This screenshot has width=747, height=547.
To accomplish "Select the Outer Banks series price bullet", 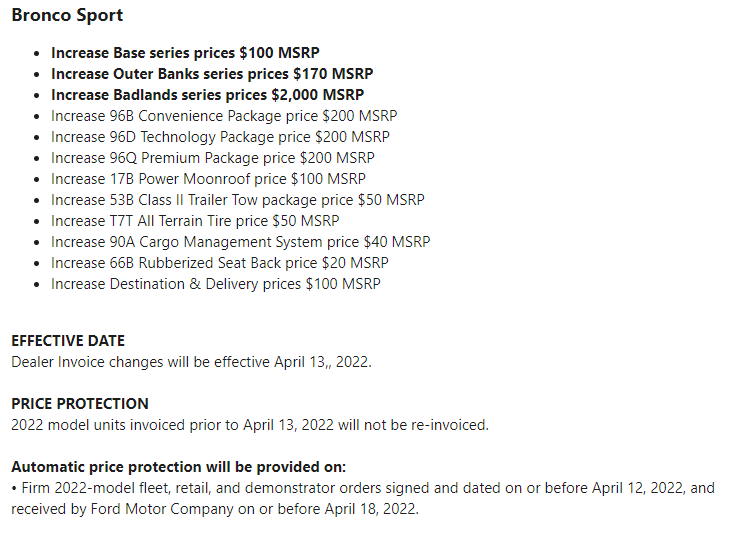I will [x=212, y=74].
